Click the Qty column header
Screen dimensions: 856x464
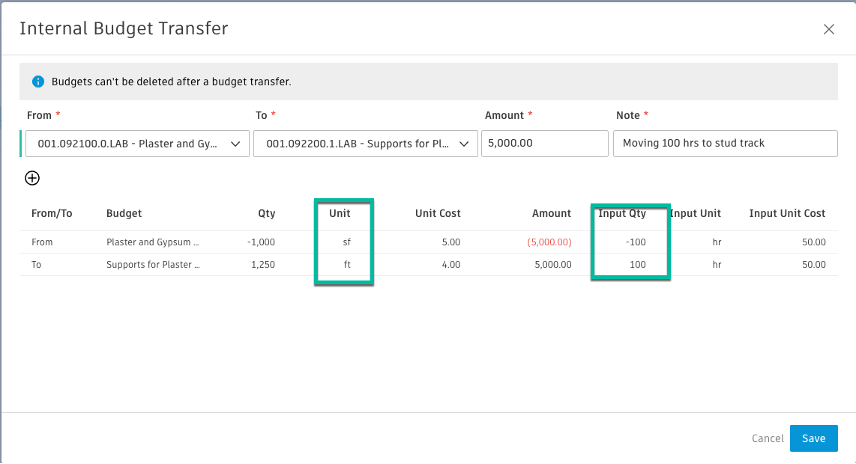coord(266,213)
